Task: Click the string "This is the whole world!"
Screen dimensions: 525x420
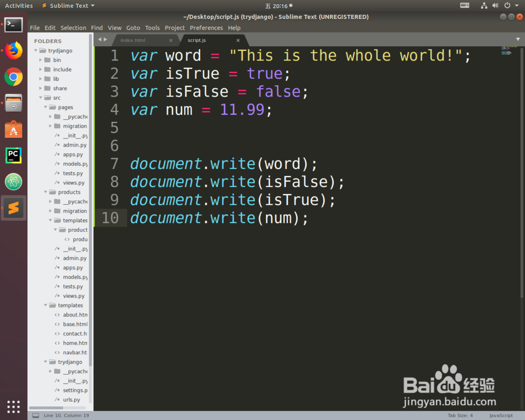Action: pyautogui.click(x=345, y=55)
